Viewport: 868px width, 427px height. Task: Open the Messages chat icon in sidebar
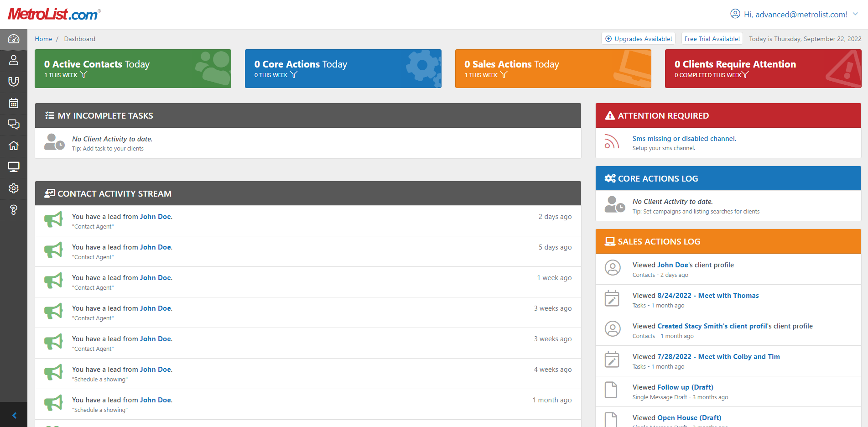point(13,125)
